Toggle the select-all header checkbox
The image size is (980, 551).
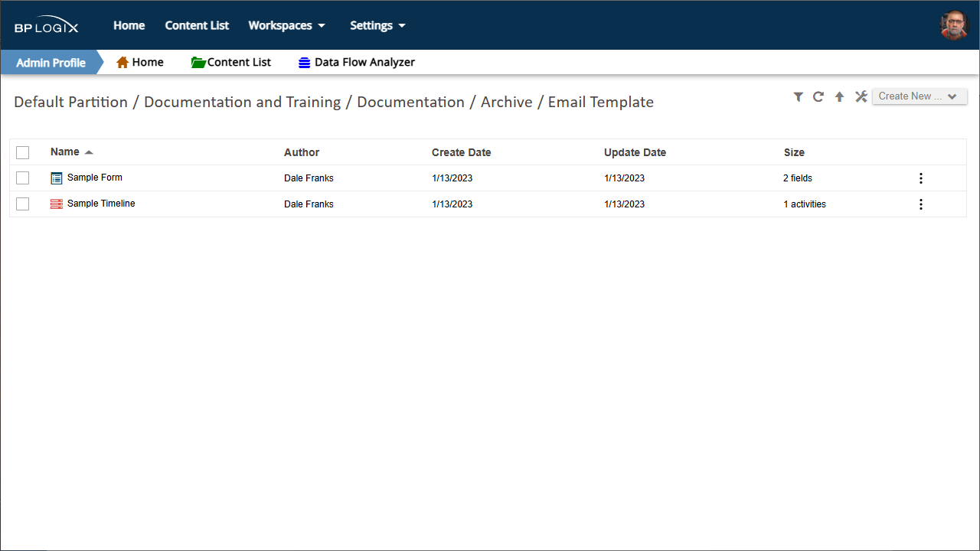tap(22, 152)
